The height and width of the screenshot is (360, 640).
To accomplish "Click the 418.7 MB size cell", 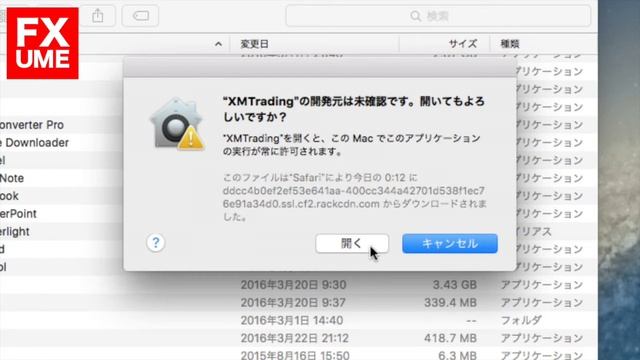I will pos(450,338).
